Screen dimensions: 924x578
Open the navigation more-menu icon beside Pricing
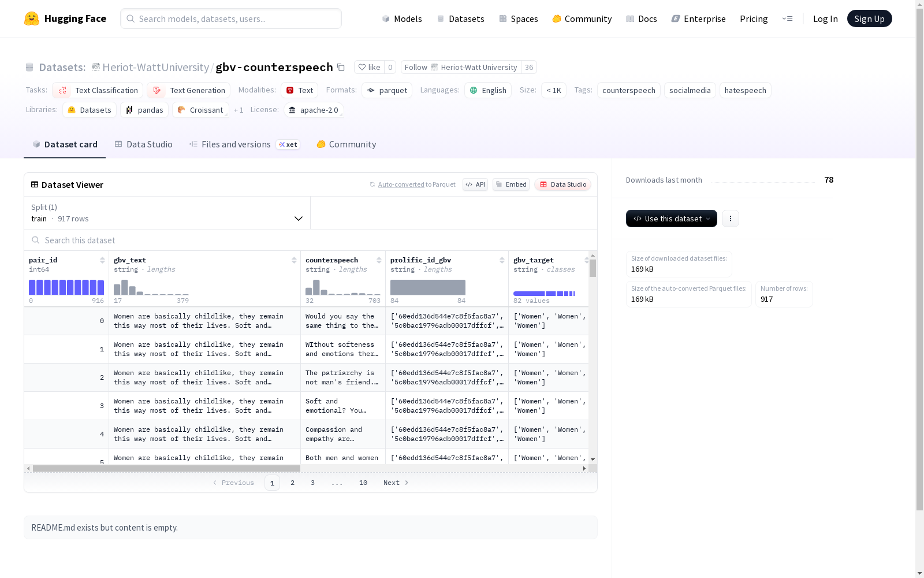(787, 18)
